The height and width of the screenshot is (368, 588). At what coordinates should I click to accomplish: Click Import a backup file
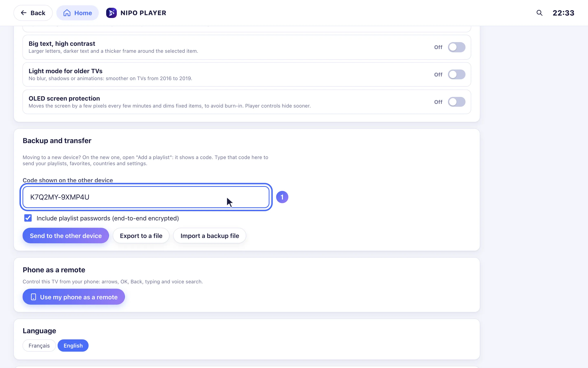(210, 236)
